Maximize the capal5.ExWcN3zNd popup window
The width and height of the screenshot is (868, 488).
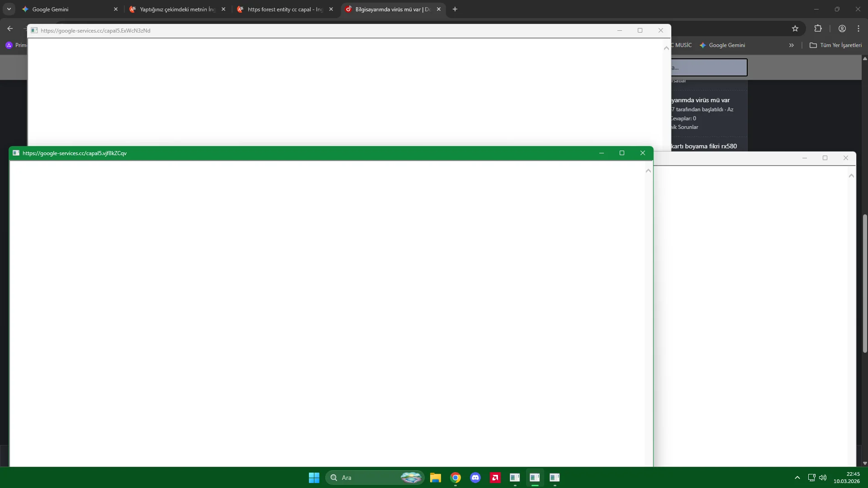pyautogui.click(x=640, y=30)
